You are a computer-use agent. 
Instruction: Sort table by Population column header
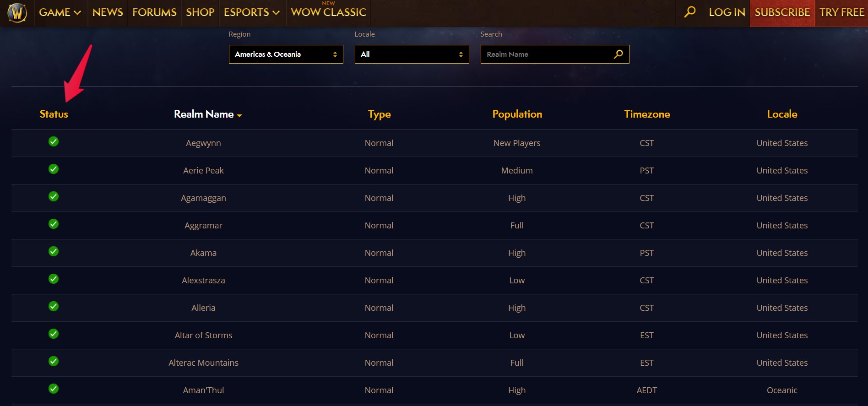tap(517, 114)
